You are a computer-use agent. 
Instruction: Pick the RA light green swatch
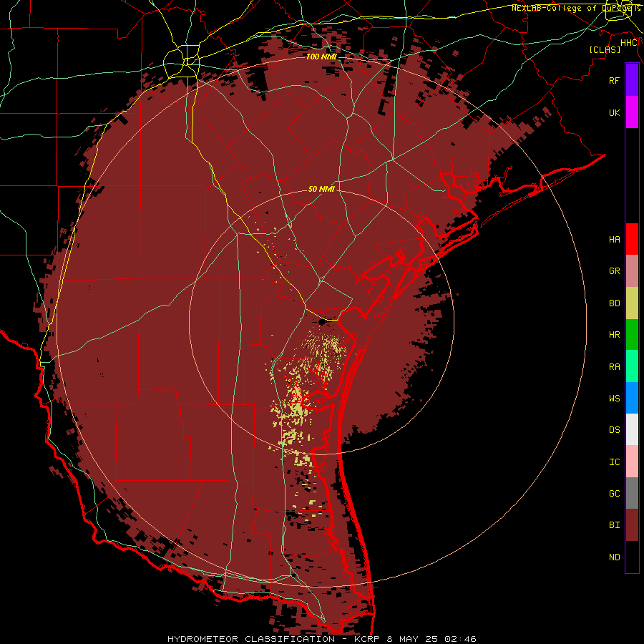(632, 366)
